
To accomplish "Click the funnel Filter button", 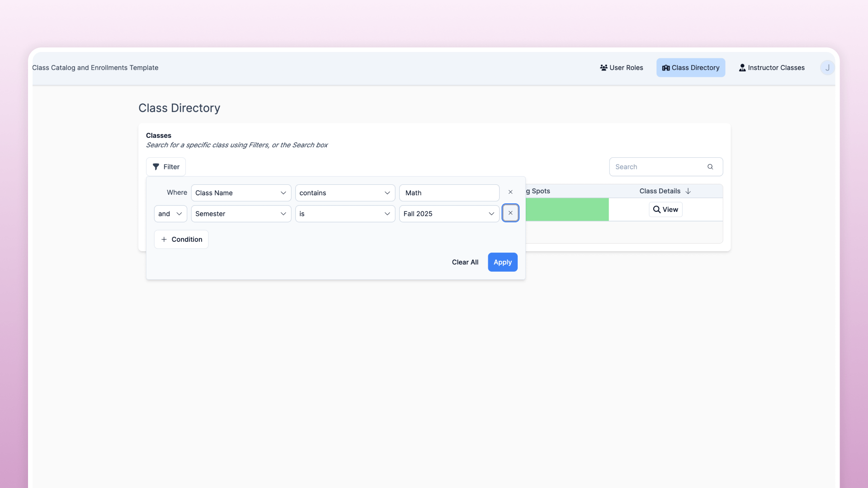I will click(x=165, y=167).
